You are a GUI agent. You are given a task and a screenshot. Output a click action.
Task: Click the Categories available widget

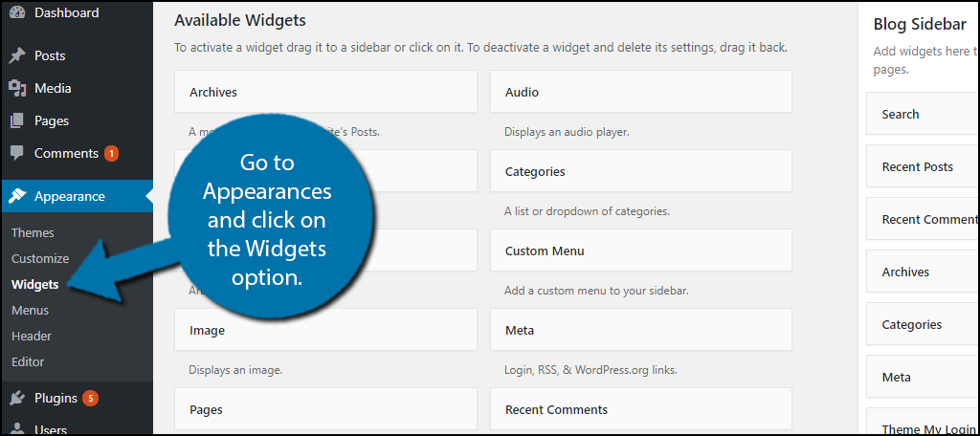point(640,171)
